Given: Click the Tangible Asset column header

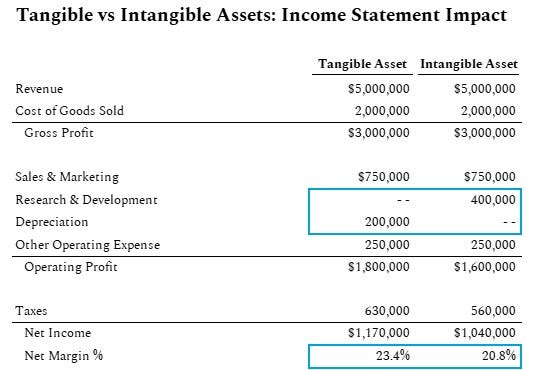Looking at the screenshot, I should (x=362, y=64).
